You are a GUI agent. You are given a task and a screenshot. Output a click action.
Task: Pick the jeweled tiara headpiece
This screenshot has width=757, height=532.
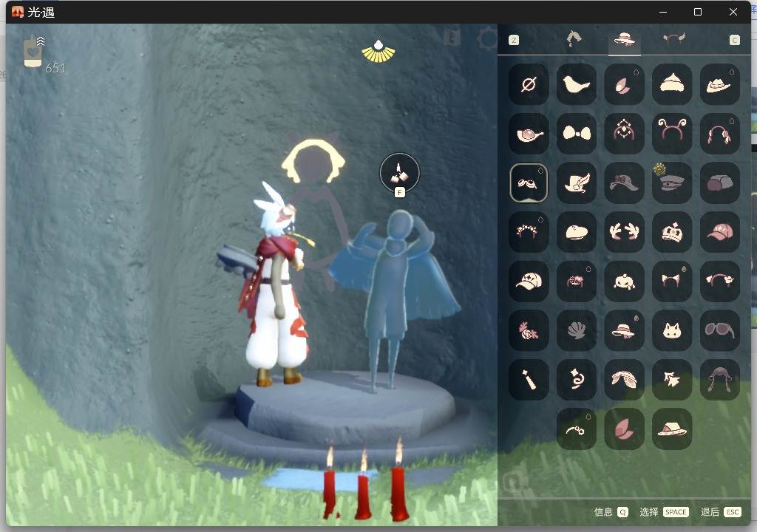[624, 134]
